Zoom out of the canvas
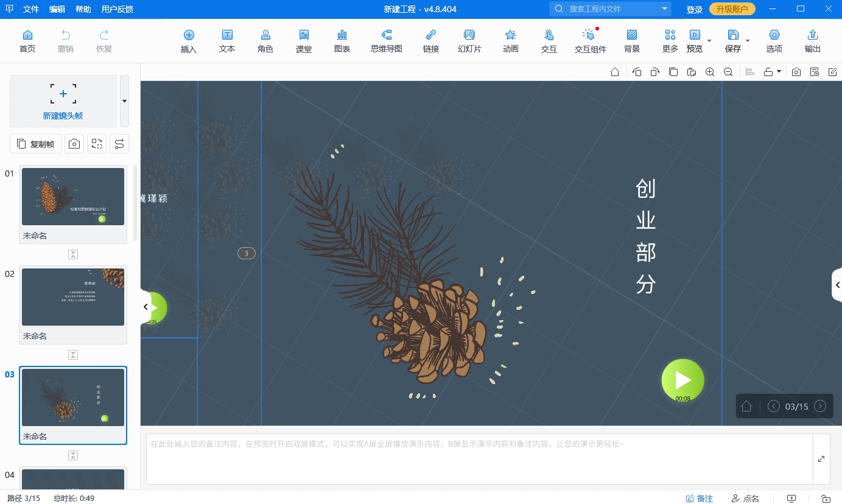This screenshot has height=504, width=842. pyautogui.click(x=728, y=72)
